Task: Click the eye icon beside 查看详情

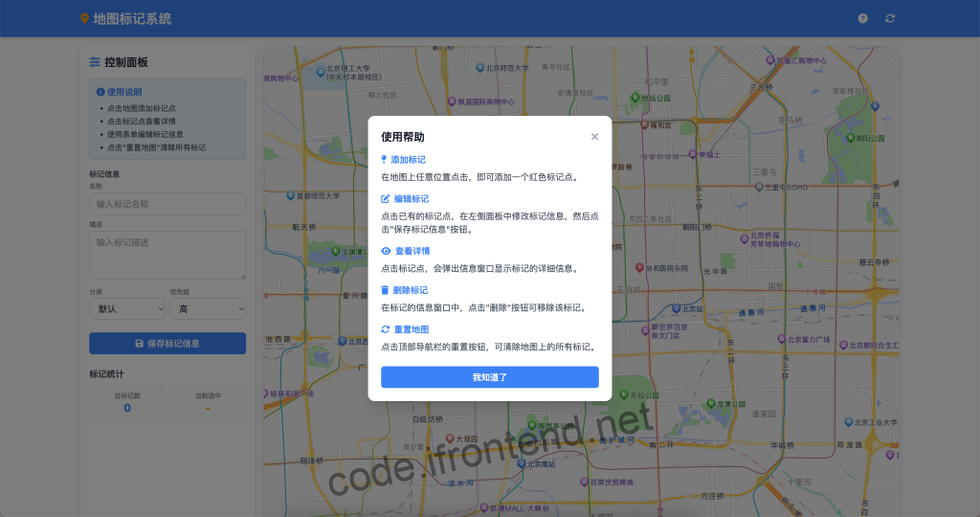Action: pyautogui.click(x=385, y=251)
